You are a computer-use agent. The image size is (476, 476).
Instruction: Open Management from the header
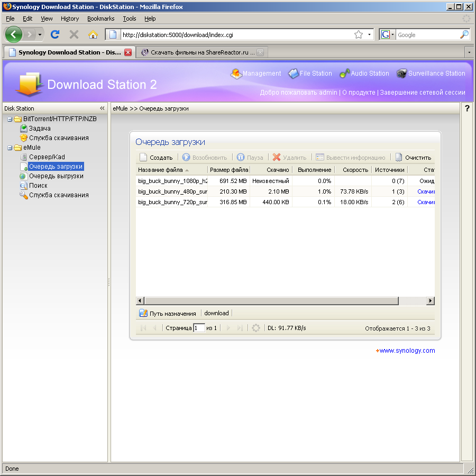pos(255,74)
